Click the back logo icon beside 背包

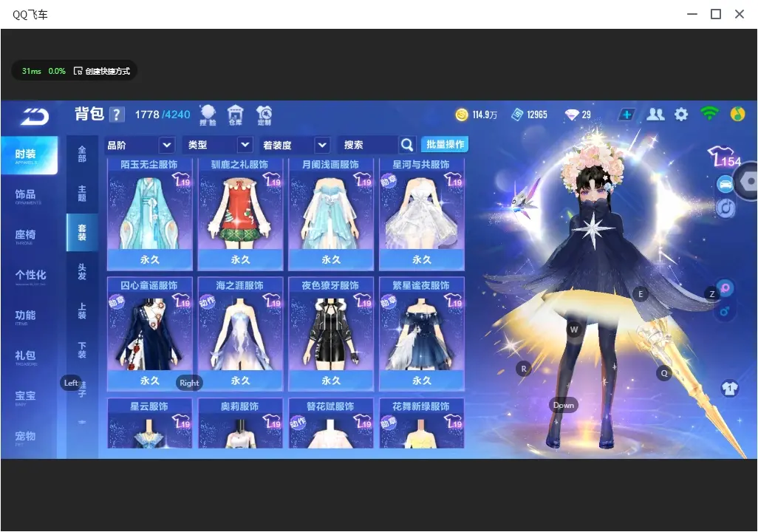[x=35, y=116]
